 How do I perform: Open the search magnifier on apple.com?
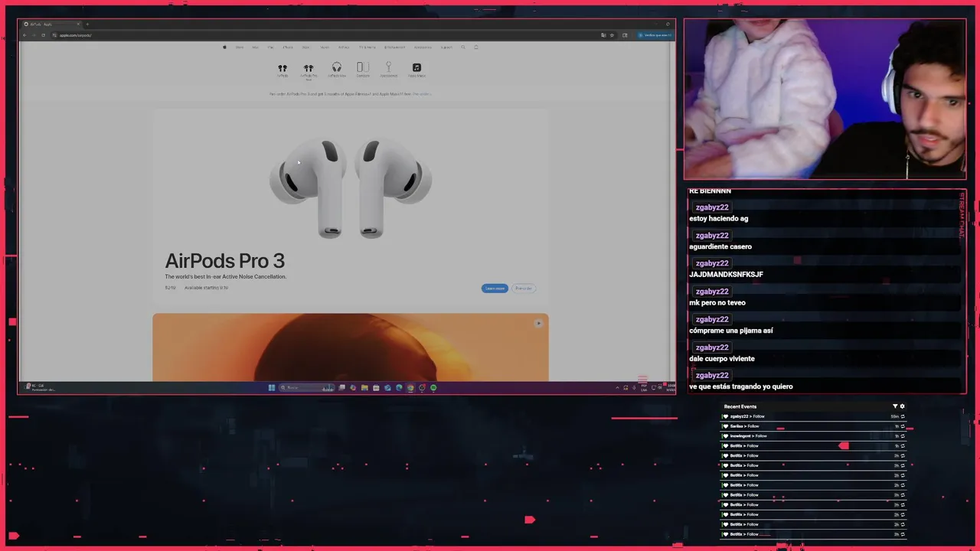pyautogui.click(x=463, y=47)
